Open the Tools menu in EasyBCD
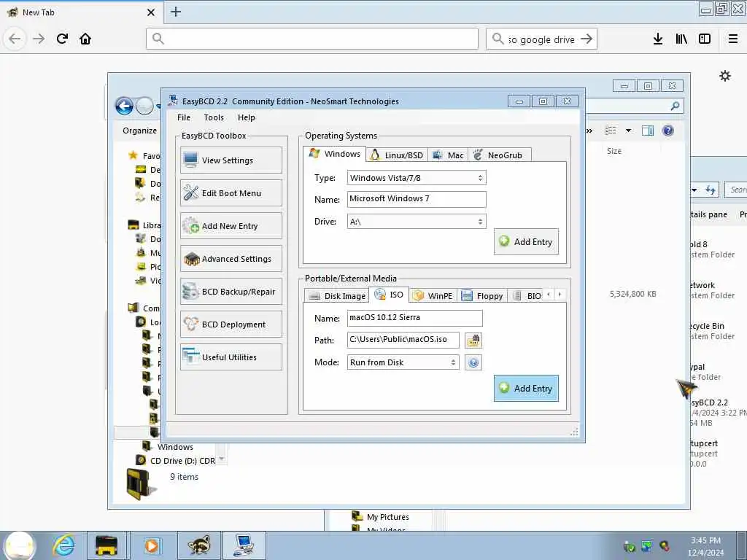Viewport: 747px width, 560px height. point(214,117)
